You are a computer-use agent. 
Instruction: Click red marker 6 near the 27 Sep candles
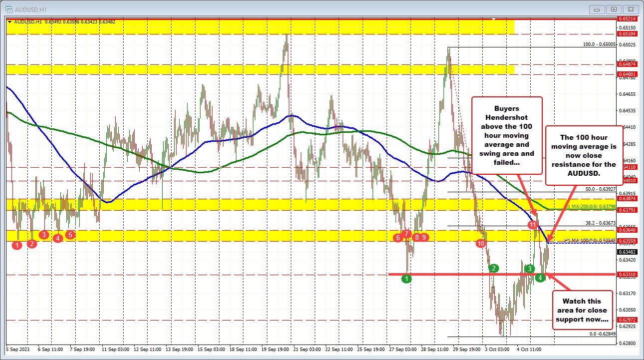398,238
